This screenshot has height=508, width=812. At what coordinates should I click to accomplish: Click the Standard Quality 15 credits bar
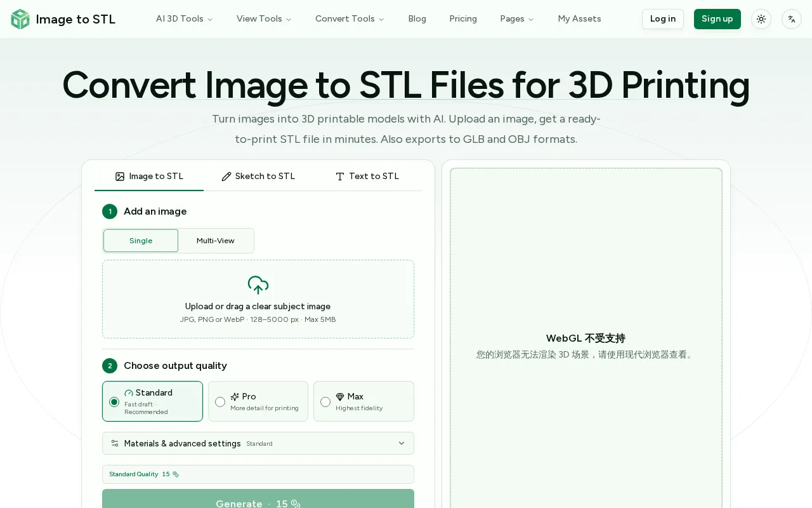click(x=258, y=474)
